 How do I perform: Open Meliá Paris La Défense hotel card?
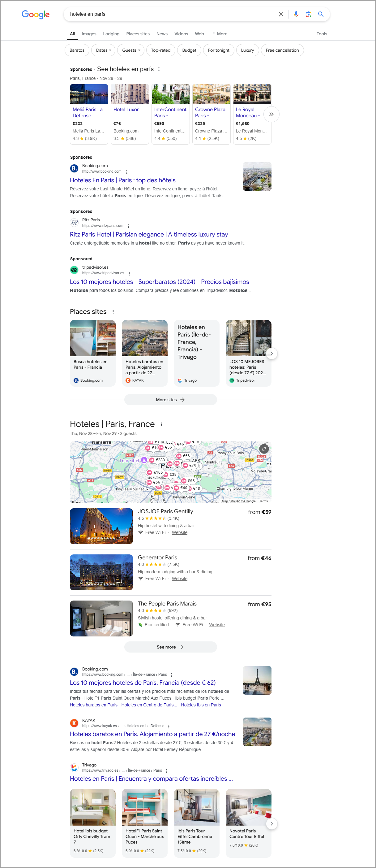tap(89, 114)
